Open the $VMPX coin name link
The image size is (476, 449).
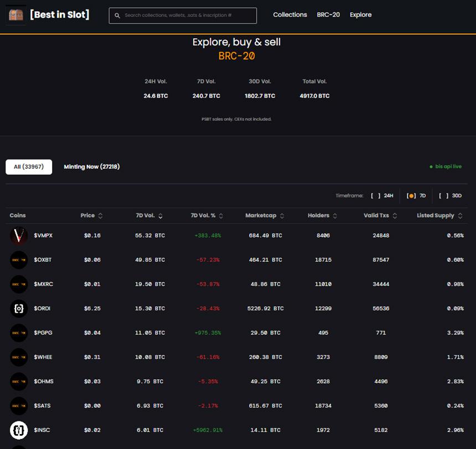(43, 235)
